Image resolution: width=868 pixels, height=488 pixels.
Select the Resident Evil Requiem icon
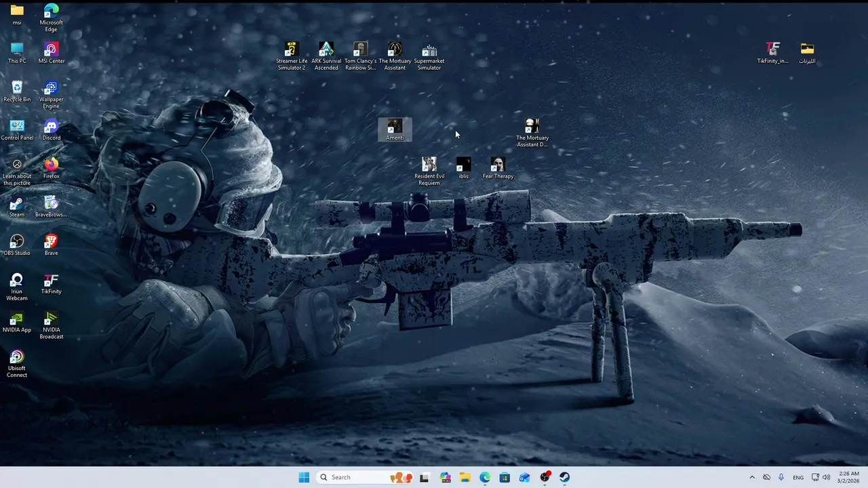tap(429, 171)
